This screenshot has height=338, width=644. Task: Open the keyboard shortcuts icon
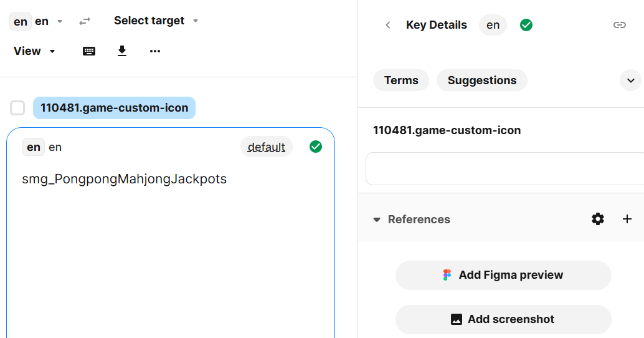tap(89, 51)
